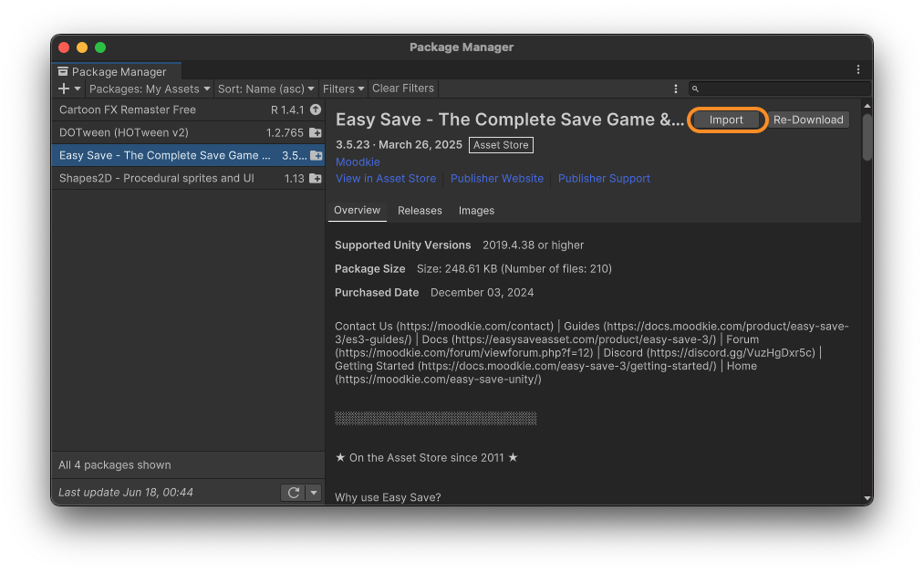Click the Asset Store tag label

(501, 145)
